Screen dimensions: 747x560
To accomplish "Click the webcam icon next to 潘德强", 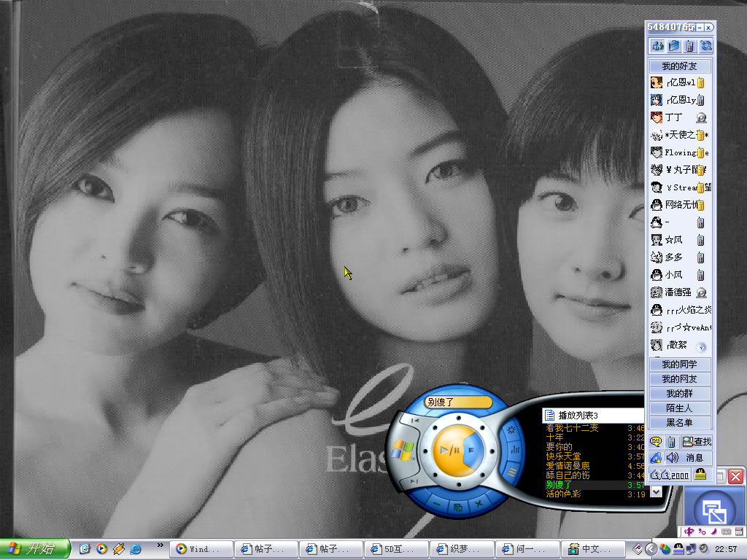I will coord(701,292).
